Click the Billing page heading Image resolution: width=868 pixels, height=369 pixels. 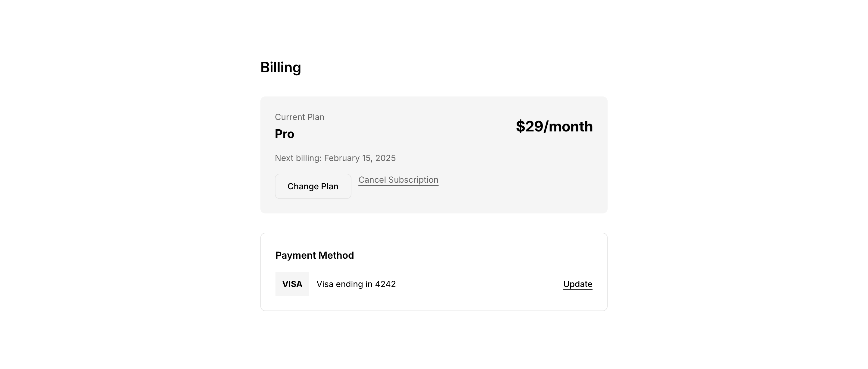coord(280,68)
